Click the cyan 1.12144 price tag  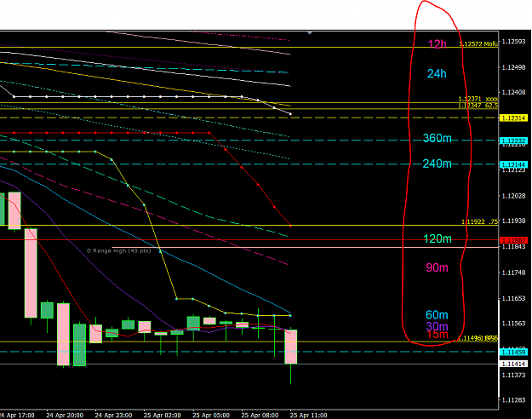[513, 164]
